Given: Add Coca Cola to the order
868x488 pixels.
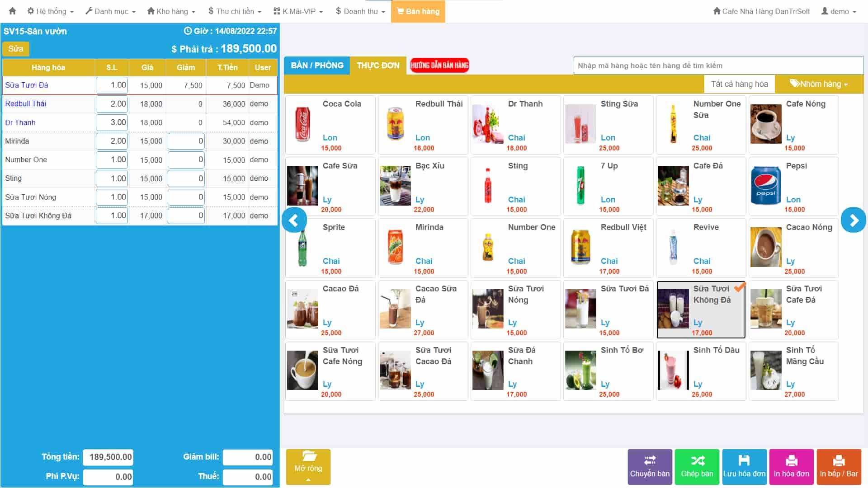Looking at the screenshot, I should pyautogui.click(x=330, y=125).
